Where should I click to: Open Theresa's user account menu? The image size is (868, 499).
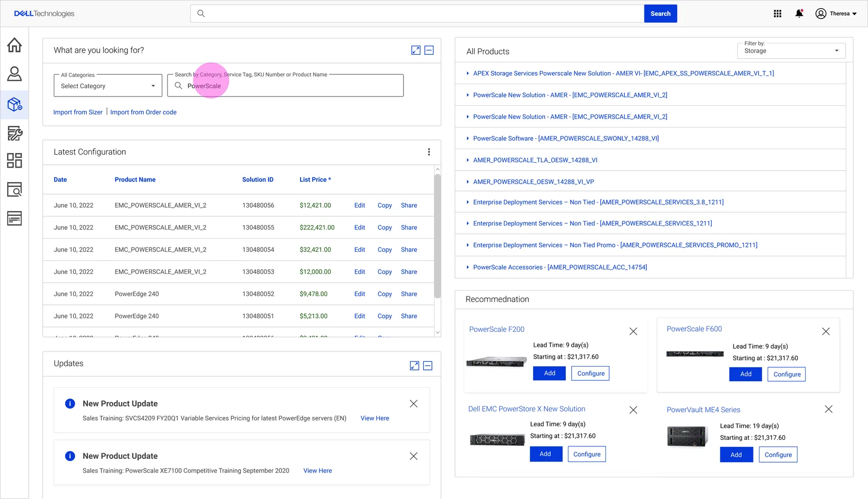tap(836, 14)
